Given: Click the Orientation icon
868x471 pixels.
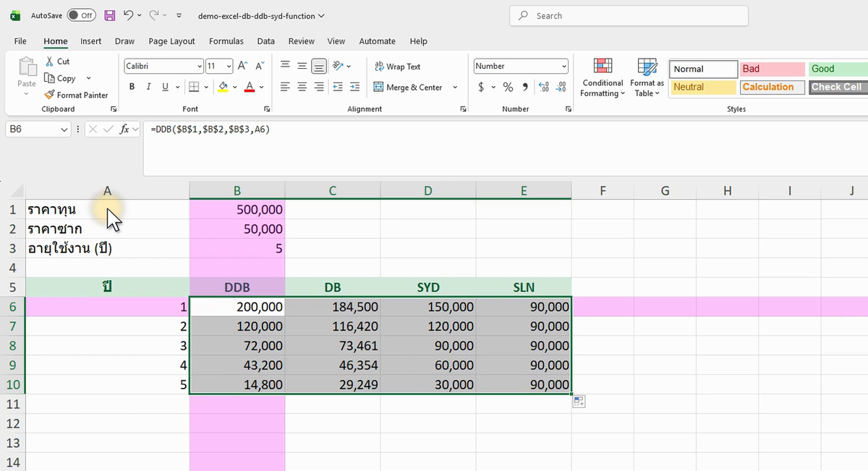Looking at the screenshot, I should click(338, 66).
